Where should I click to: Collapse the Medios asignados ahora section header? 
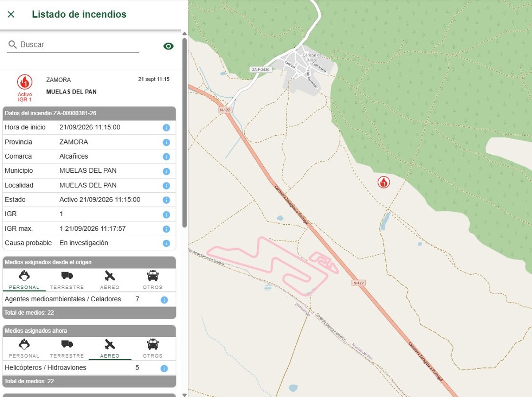[x=89, y=331]
